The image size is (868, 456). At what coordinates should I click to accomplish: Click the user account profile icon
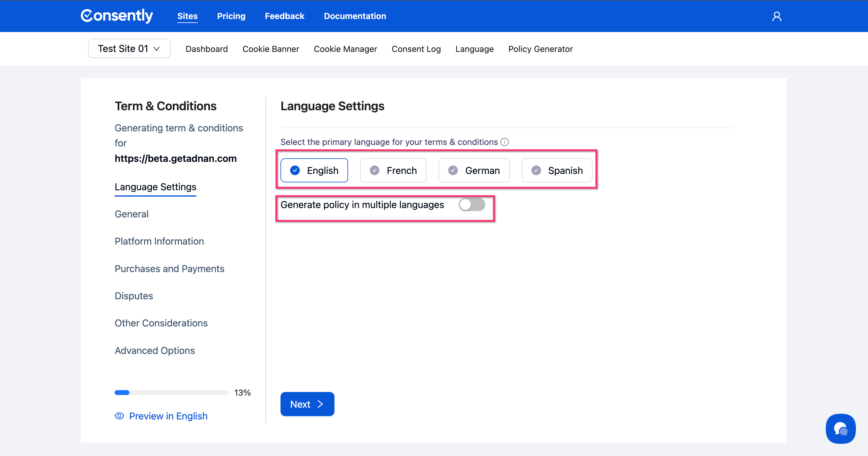tap(776, 16)
